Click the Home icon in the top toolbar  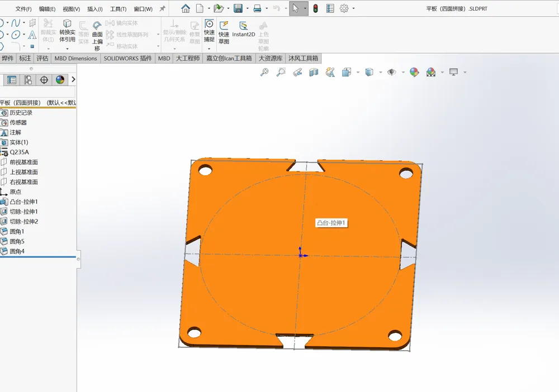click(186, 8)
